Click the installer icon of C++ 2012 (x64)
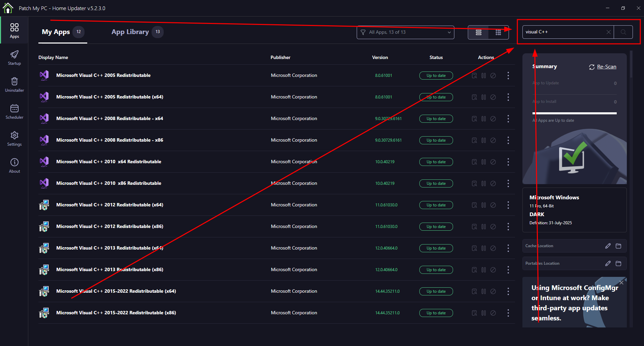644x346 pixels. [44, 205]
